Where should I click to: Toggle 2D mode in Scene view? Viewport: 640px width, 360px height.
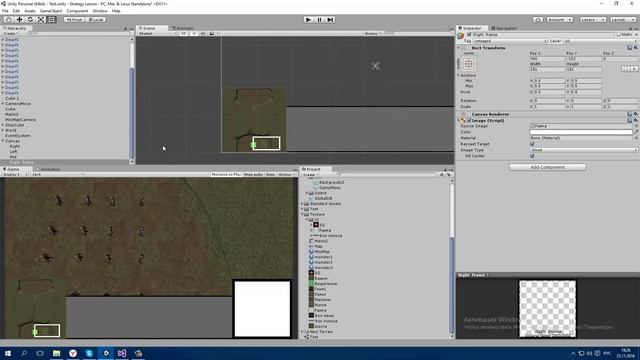coord(184,33)
